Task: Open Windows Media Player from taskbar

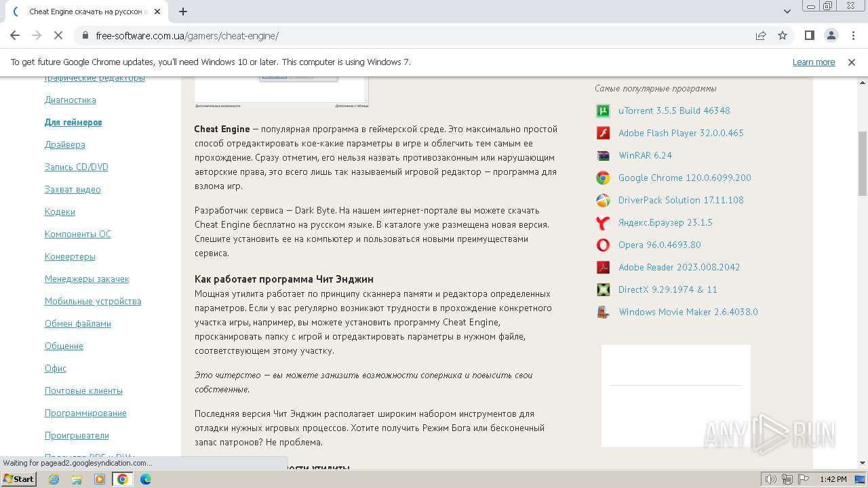Action: tap(100, 479)
